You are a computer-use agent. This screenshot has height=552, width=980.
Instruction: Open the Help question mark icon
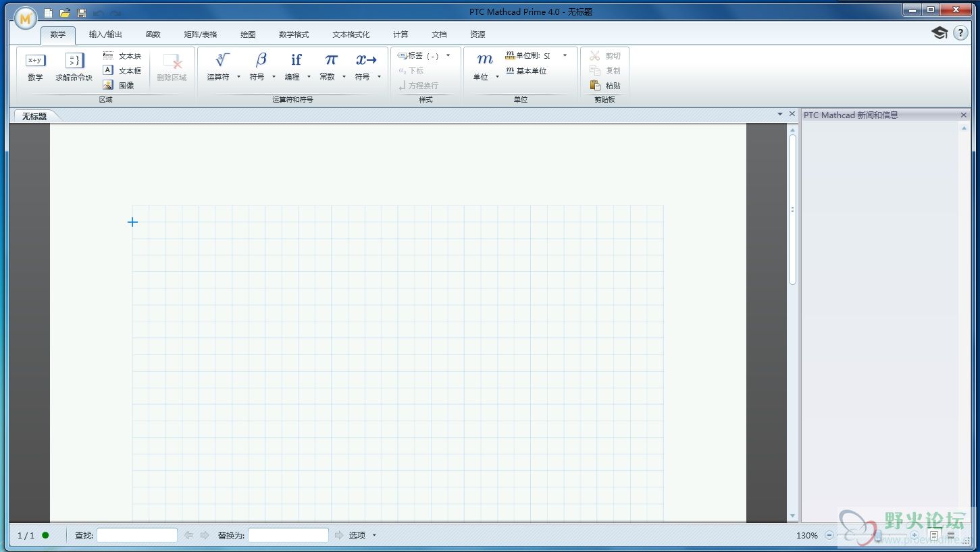tap(960, 33)
